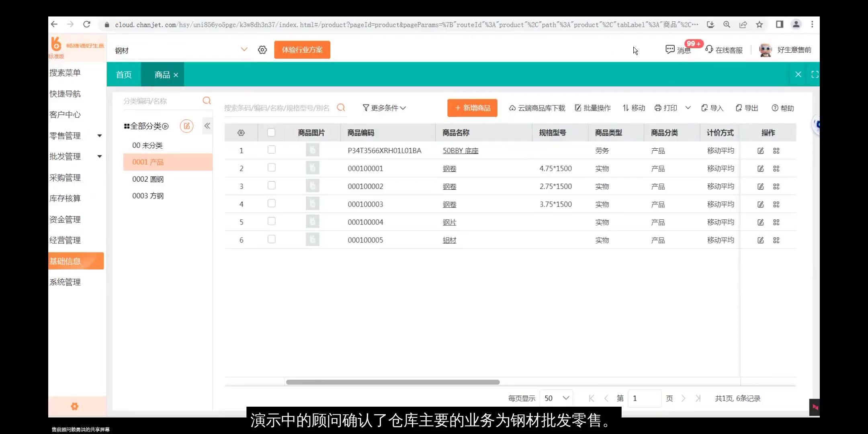
Task: Click the page number input field
Action: pyautogui.click(x=645, y=398)
